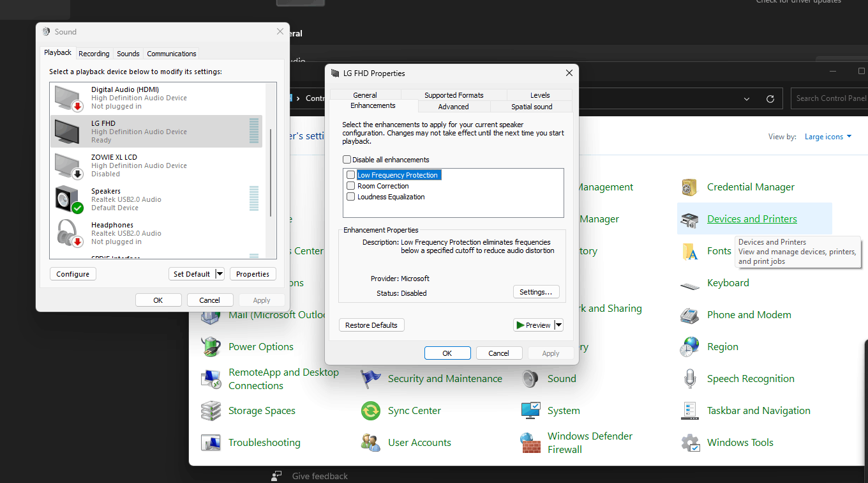The image size is (868, 483).
Task: Open the Preview button's dropdown arrow
Action: click(559, 325)
